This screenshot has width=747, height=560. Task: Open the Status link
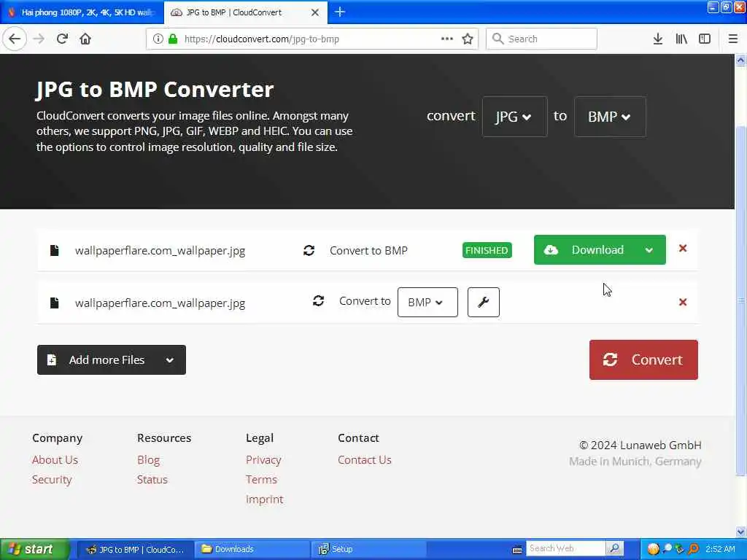click(x=152, y=479)
